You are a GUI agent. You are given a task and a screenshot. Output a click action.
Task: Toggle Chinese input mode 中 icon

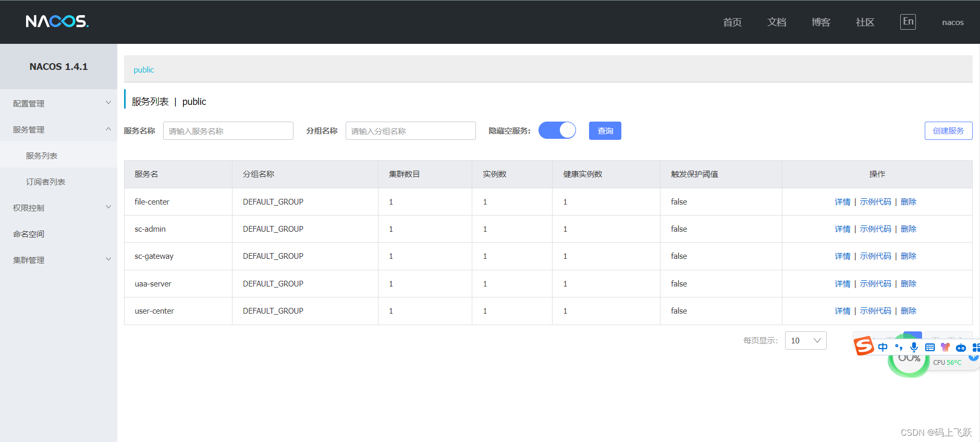[883, 348]
